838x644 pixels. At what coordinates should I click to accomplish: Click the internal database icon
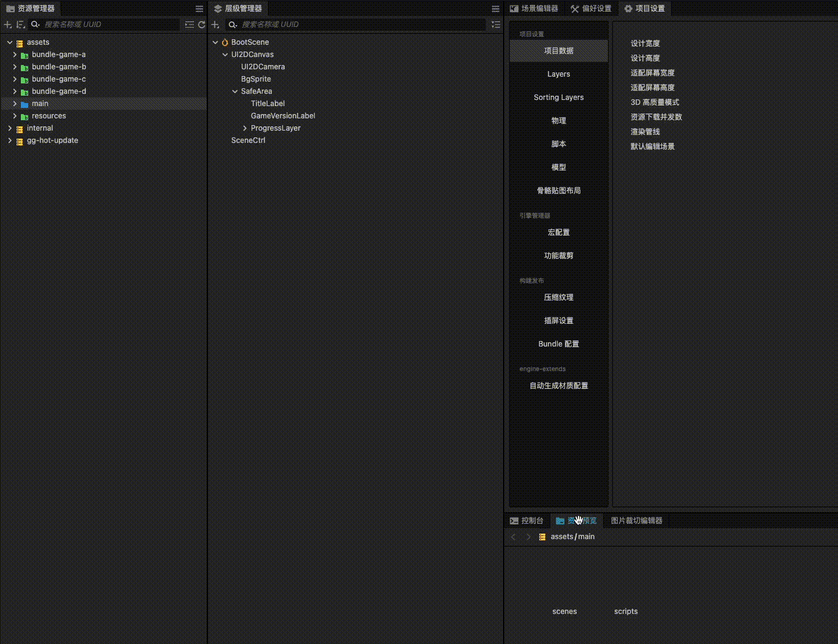(x=20, y=129)
